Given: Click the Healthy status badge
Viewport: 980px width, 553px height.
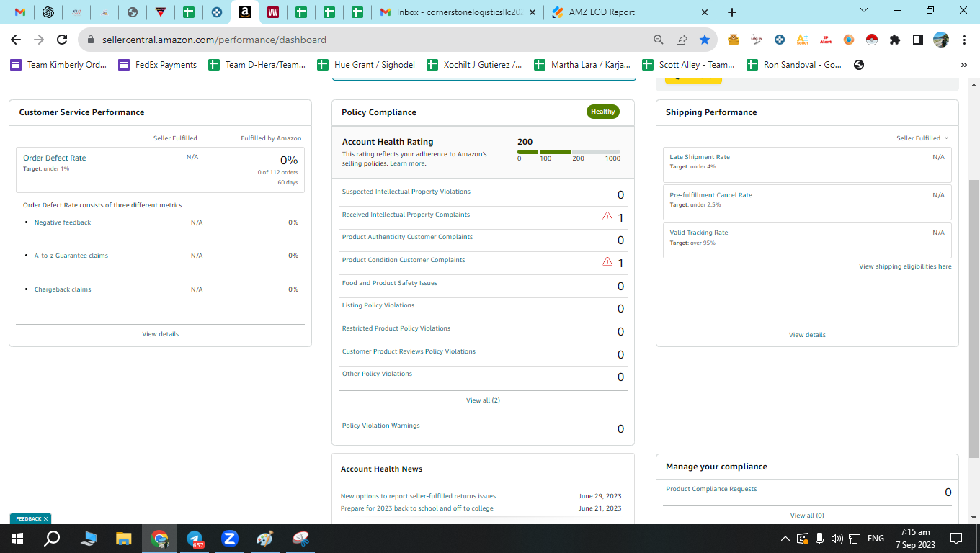Looking at the screenshot, I should pyautogui.click(x=603, y=112).
